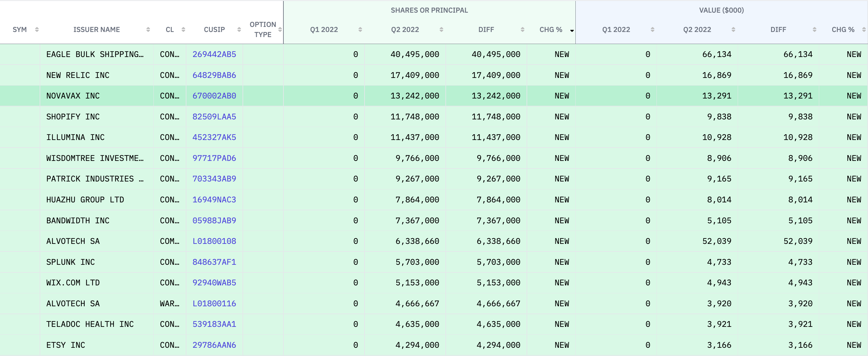Sort shares Q1 2022 column icon

(360, 30)
